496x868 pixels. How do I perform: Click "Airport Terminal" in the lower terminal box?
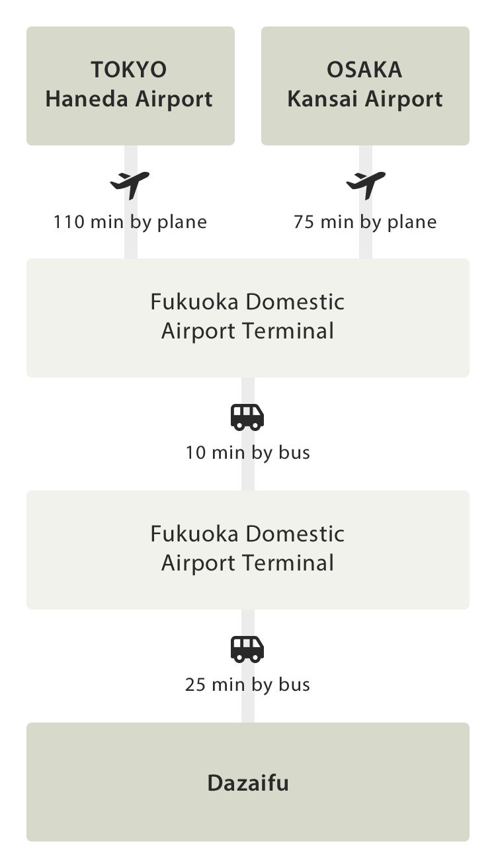point(247,563)
